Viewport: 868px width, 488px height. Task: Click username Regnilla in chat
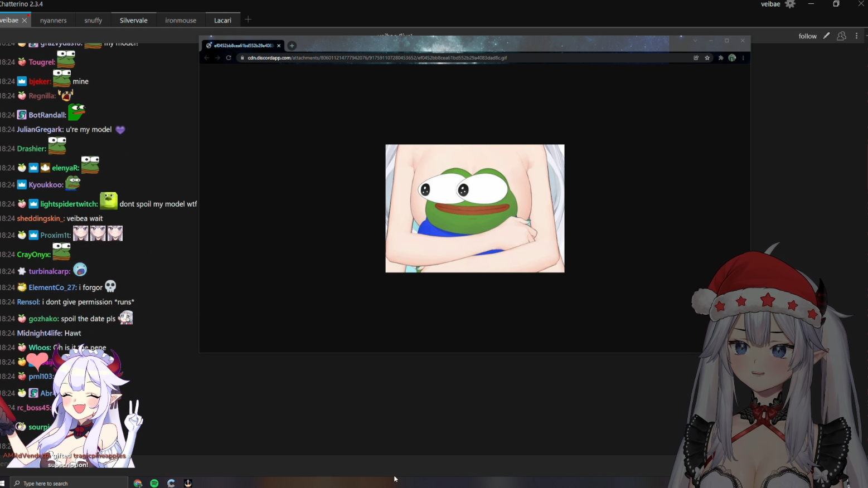[42, 96]
